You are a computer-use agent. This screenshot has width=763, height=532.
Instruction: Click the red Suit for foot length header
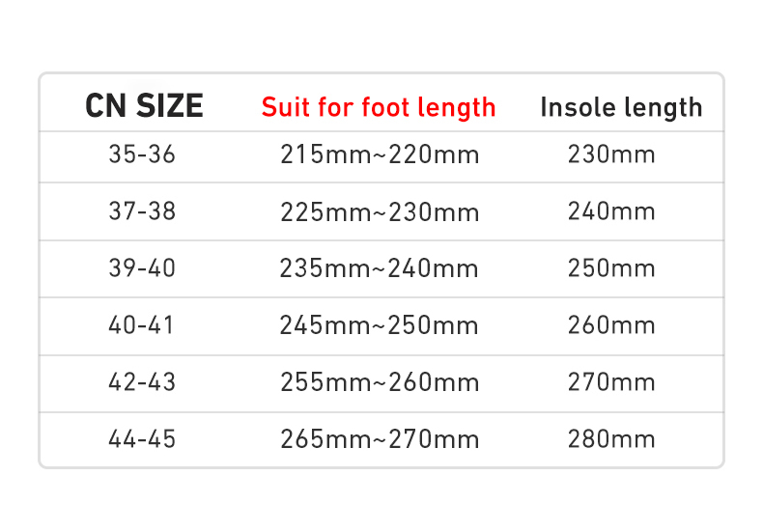click(379, 106)
